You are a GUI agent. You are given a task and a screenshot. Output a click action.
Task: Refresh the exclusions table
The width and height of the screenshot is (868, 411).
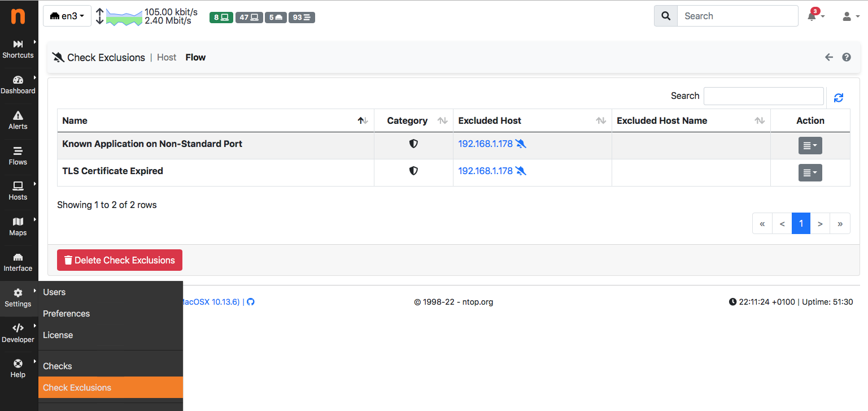click(839, 97)
